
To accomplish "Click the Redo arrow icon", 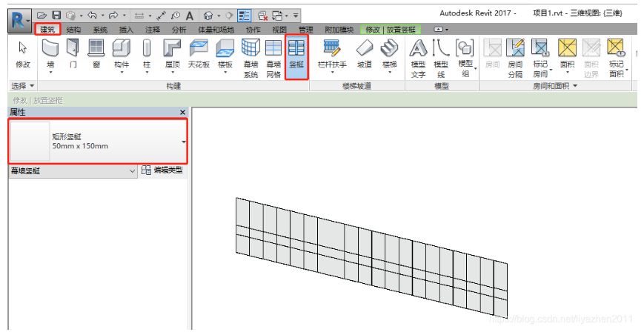I will click(113, 16).
